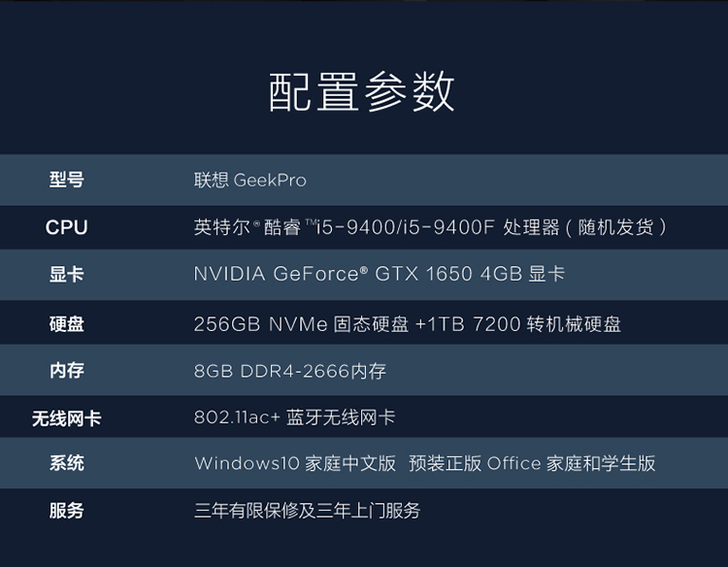Select the 无线网卡 row label

click(x=66, y=418)
